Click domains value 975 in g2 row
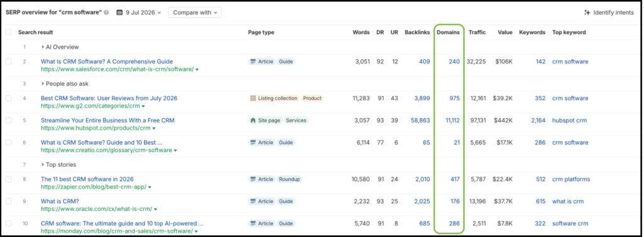 [454, 98]
